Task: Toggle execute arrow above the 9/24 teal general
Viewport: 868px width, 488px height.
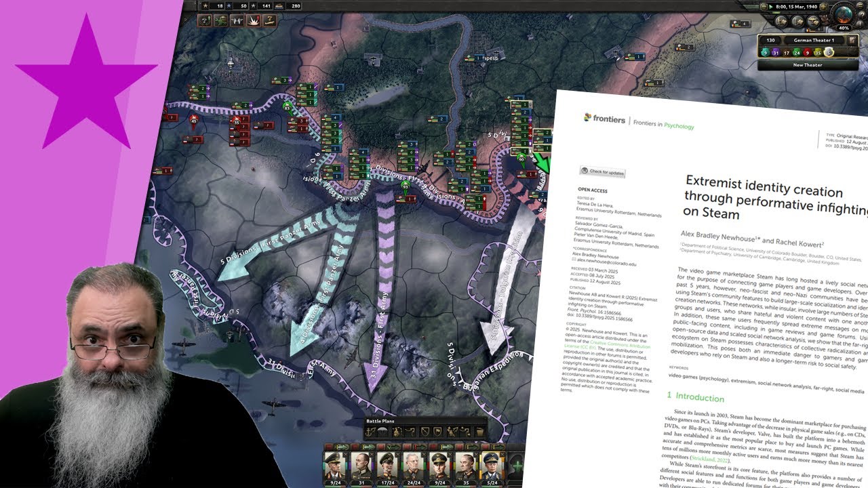Action: tap(342, 447)
